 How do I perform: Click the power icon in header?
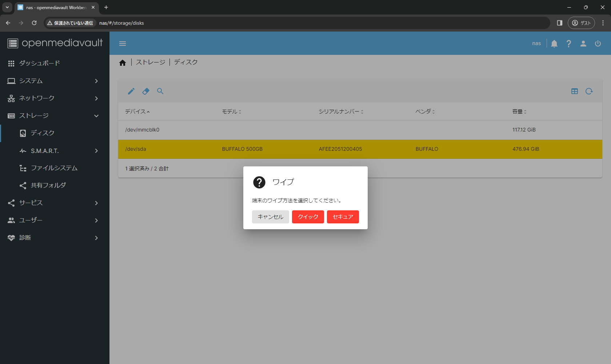tap(598, 44)
